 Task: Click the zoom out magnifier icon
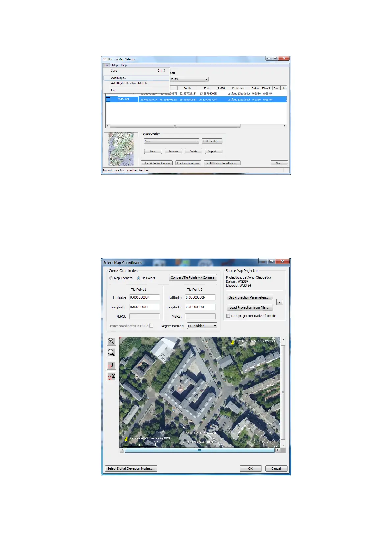(111, 352)
